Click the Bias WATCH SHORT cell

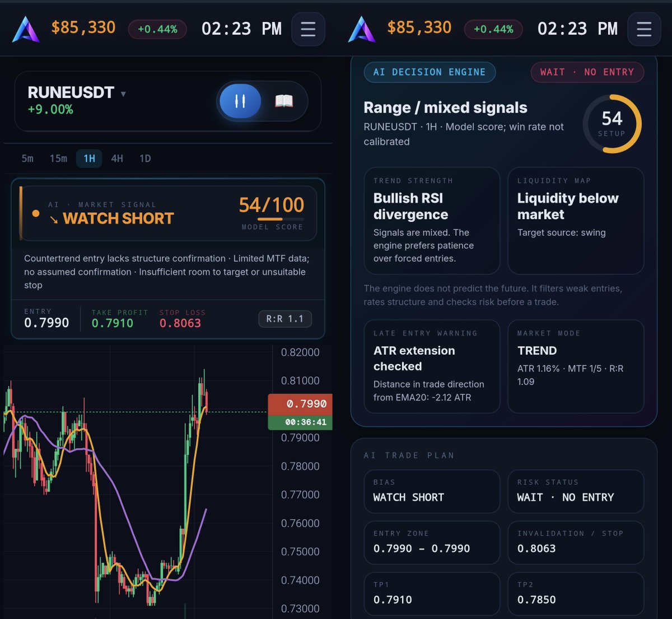(x=432, y=491)
